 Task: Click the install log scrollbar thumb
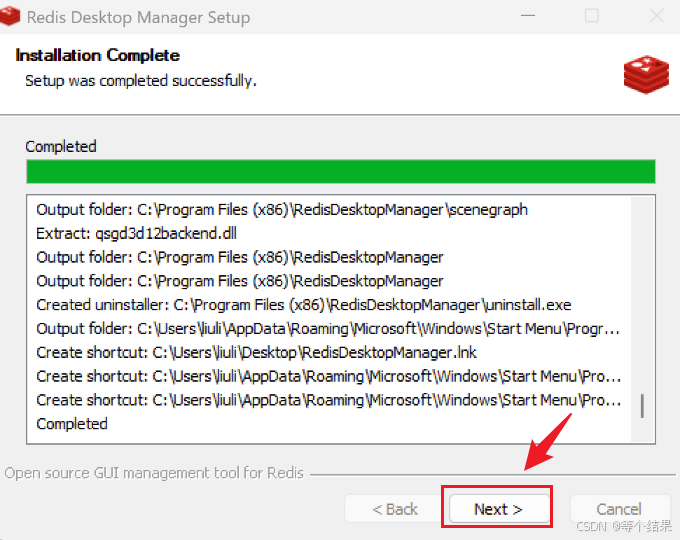[x=642, y=406]
